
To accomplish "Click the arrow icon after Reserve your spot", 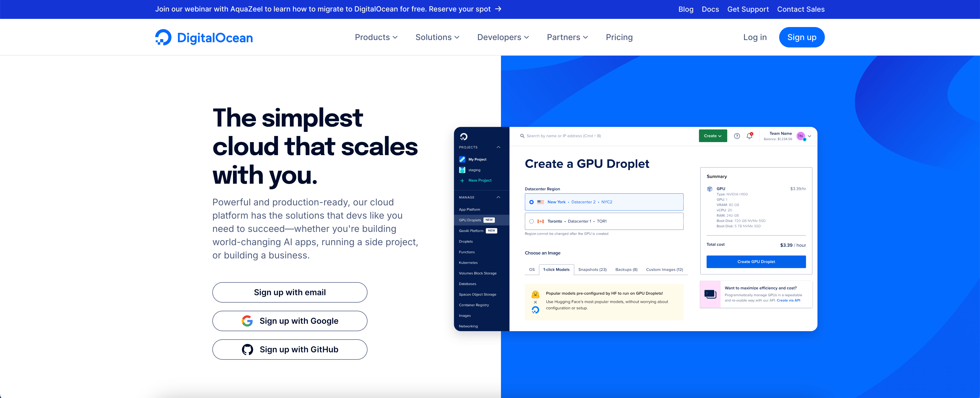I will click(498, 9).
